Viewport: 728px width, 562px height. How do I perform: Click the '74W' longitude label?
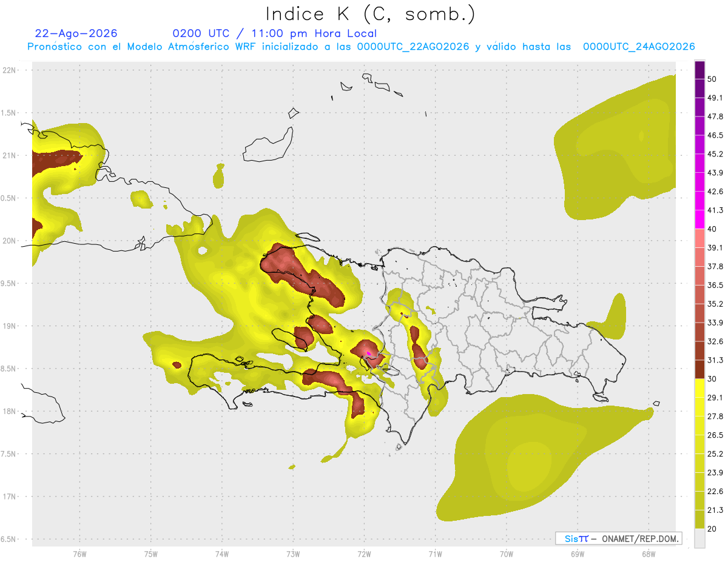tap(222, 554)
